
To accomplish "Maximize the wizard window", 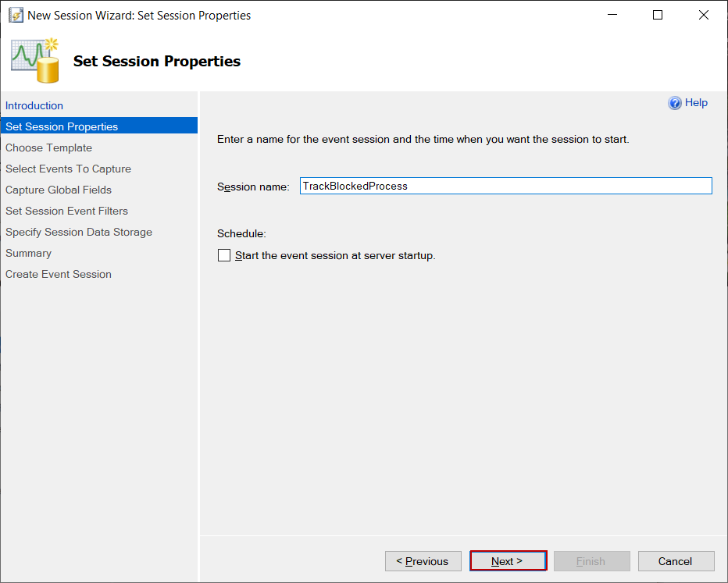I will coord(658,15).
